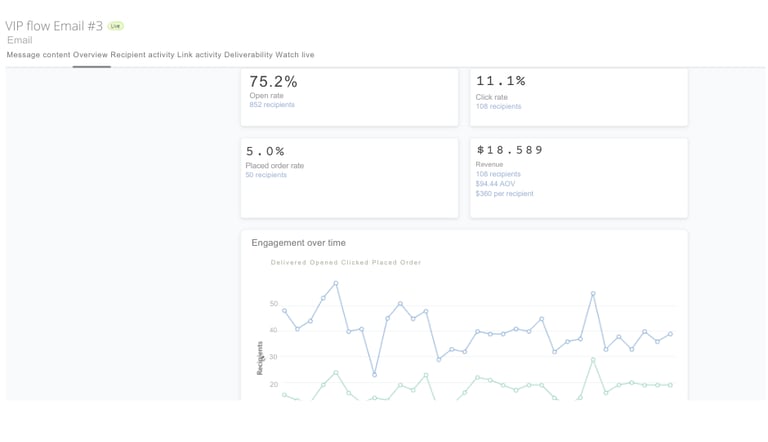Viewport: 768px width, 442px height.
Task: Click the green Live status badge
Action: pyautogui.click(x=116, y=26)
